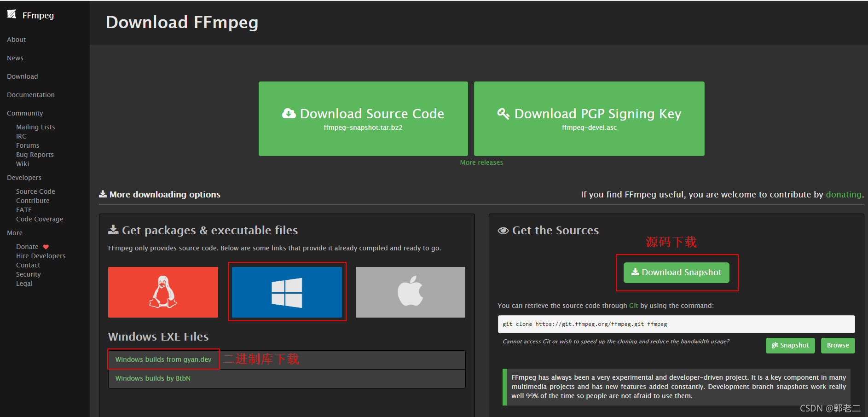Open Source Code under Developers
The image size is (868, 417).
(x=35, y=191)
